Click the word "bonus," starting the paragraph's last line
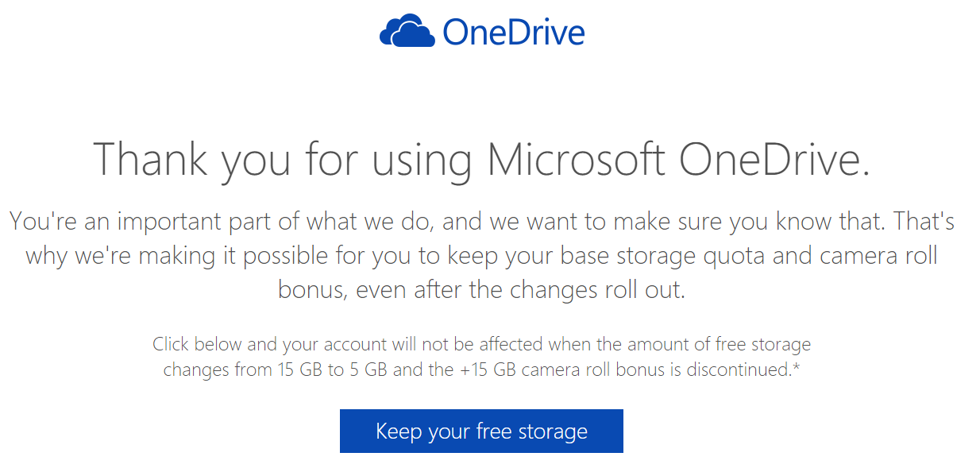 click(312, 290)
